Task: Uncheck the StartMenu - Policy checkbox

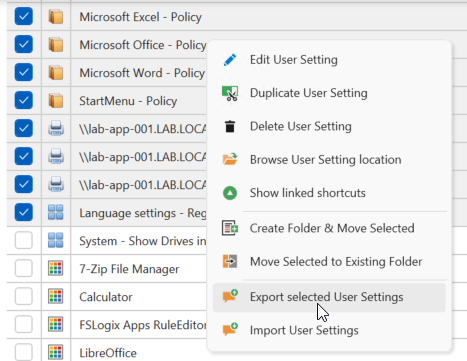Action: click(24, 100)
